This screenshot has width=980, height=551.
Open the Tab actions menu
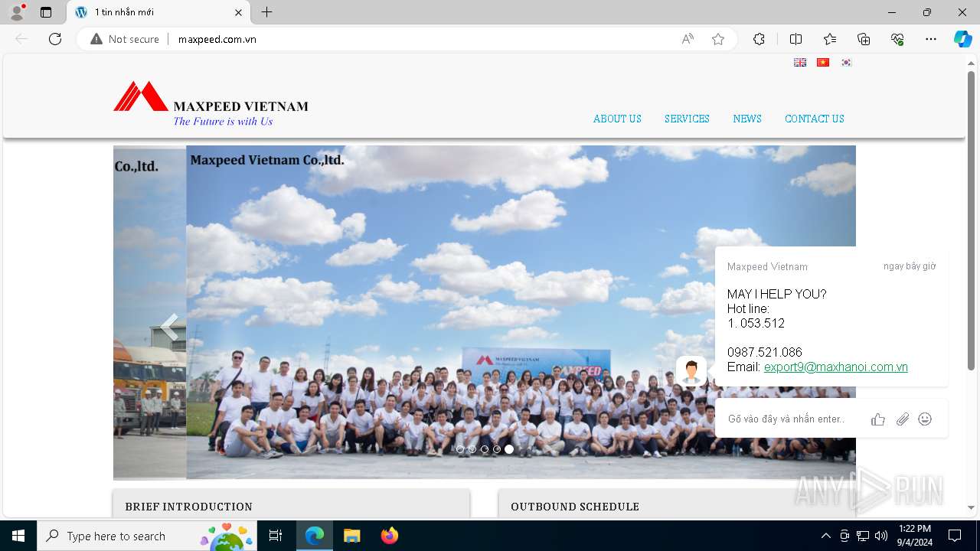(46, 12)
